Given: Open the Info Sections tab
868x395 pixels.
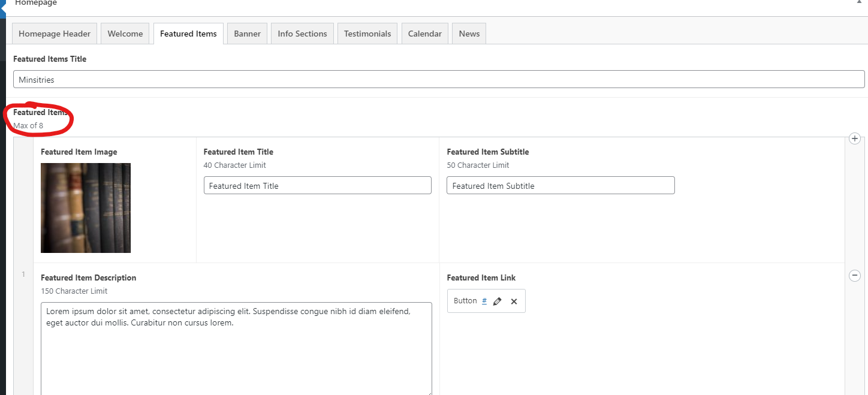Looking at the screenshot, I should [302, 34].
